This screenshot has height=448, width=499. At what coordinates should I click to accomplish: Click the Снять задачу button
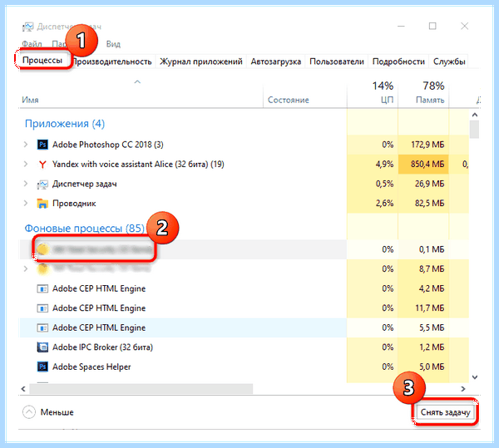point(445,412)
